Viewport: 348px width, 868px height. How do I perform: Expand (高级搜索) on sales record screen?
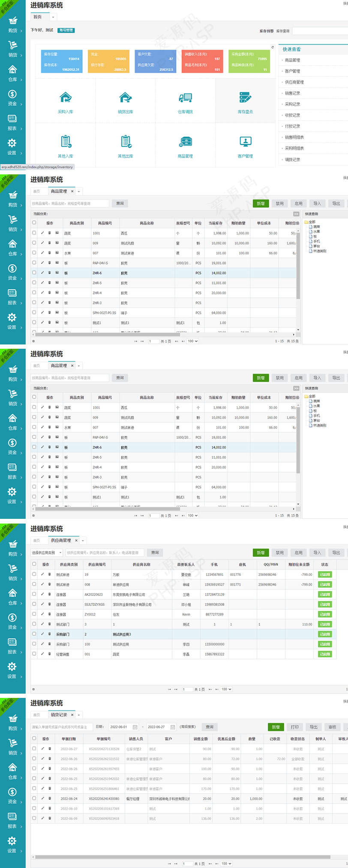(x=188, y=727)
